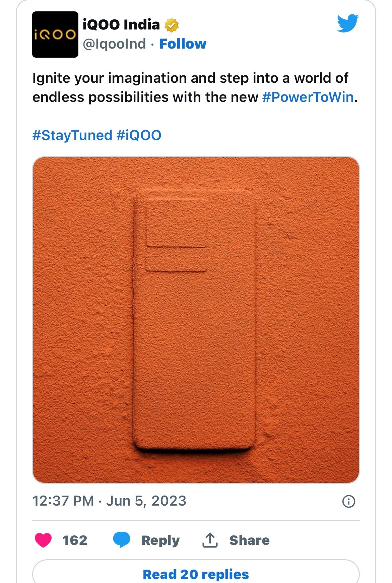Follow the iQOO India account
This screenshot has height=583, width=392.
[183, 44]
